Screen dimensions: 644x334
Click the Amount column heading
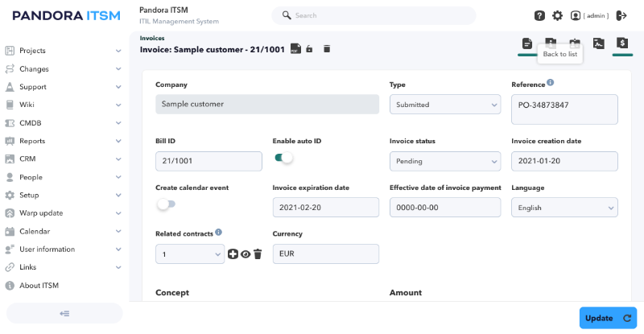406,292
